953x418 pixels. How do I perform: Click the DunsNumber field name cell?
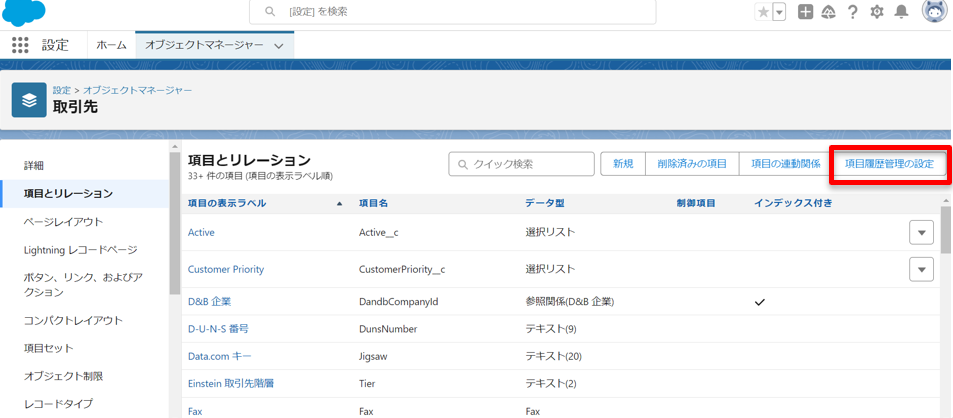tap(388, 329)
